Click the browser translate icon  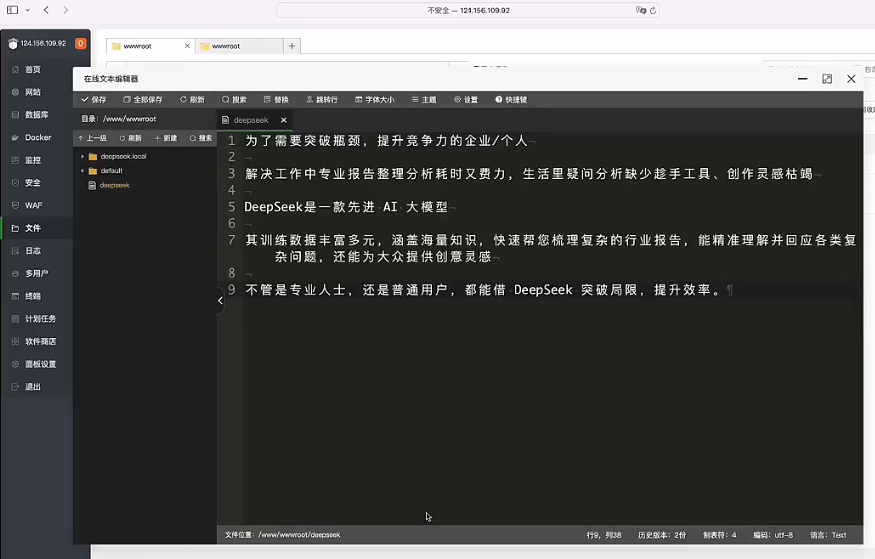point(641,10)
